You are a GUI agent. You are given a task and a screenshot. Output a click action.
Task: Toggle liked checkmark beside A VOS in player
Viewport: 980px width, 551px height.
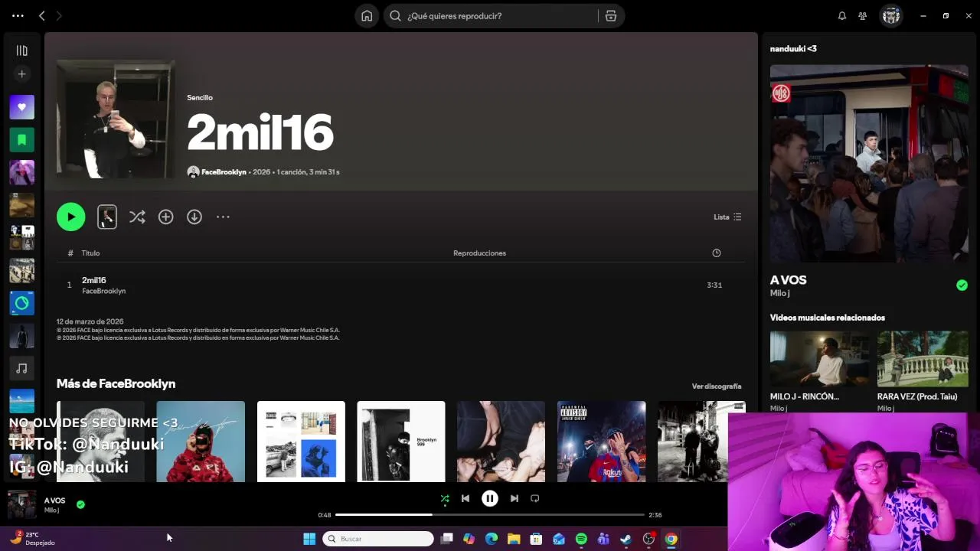click(x=80, y=504)
